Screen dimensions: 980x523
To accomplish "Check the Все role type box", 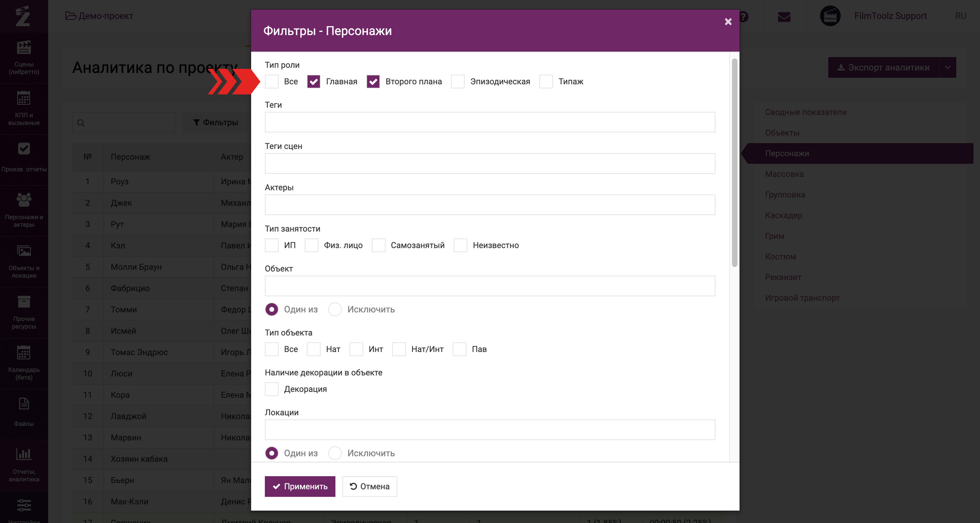I will click(272, 82).
